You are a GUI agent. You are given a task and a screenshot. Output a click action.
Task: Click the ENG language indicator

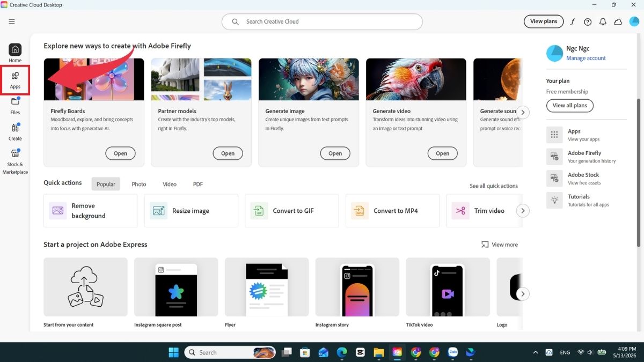(565, 352)
